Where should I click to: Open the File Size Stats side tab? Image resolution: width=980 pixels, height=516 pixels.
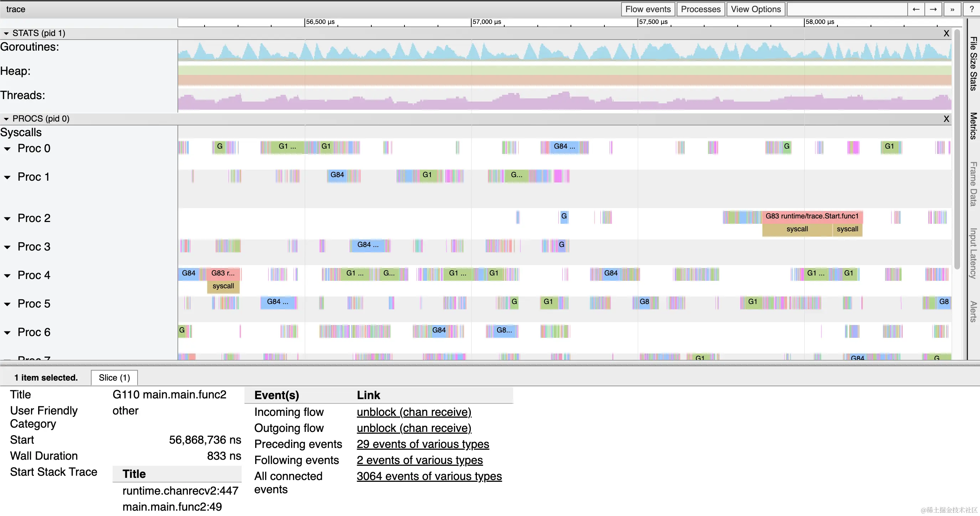(973, 63)
